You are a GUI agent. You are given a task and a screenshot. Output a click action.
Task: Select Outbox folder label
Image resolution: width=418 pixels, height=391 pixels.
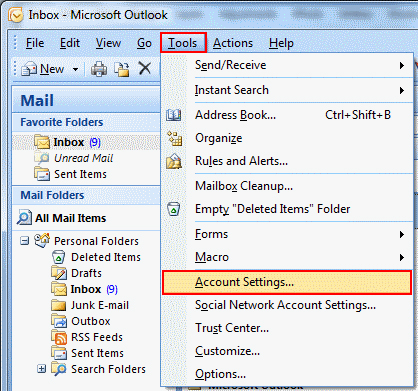(91, 321)
